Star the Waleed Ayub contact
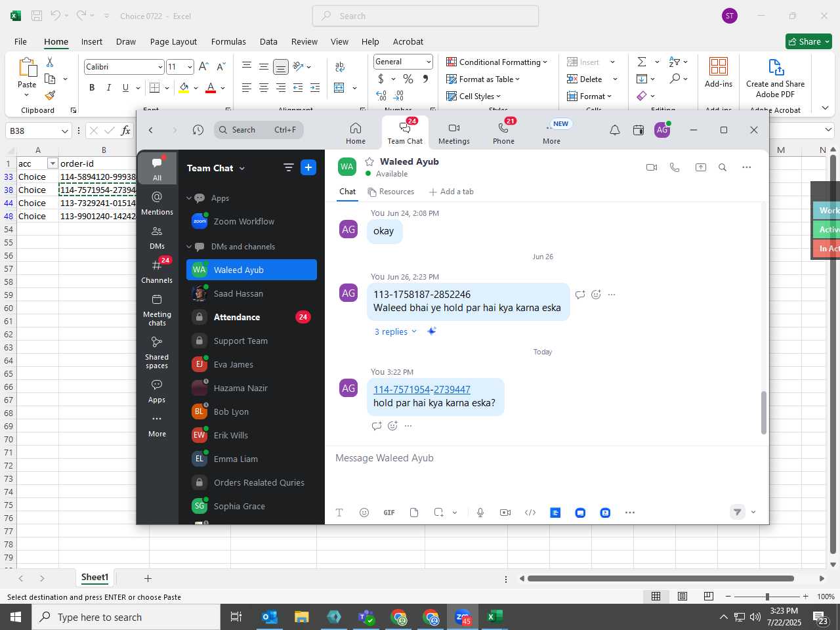This screenshot has width=840, height=630. pos(369,161)
